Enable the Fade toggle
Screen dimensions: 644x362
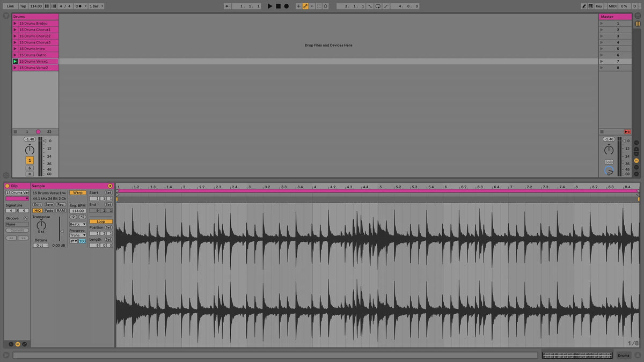[49, 211]
